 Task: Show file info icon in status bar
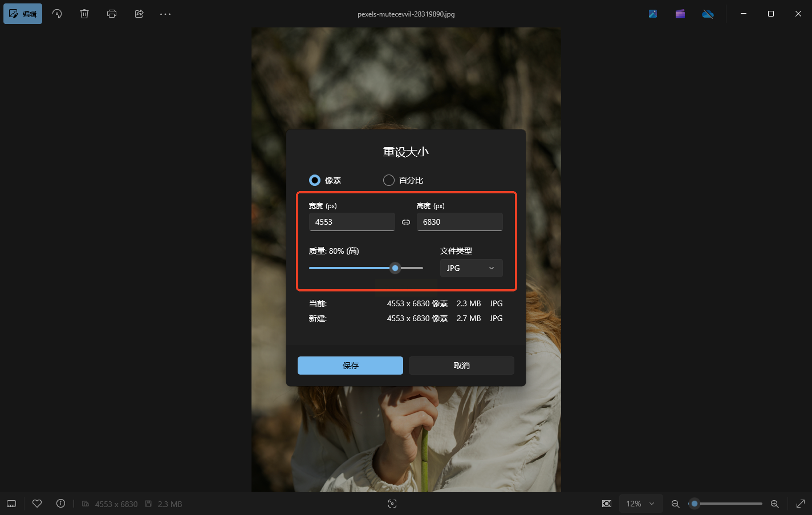tap(60, 504)
